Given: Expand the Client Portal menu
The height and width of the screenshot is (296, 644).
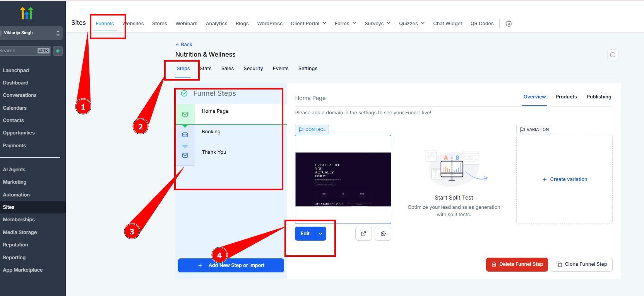Looking at the screenshot, I should pos(308,24).
